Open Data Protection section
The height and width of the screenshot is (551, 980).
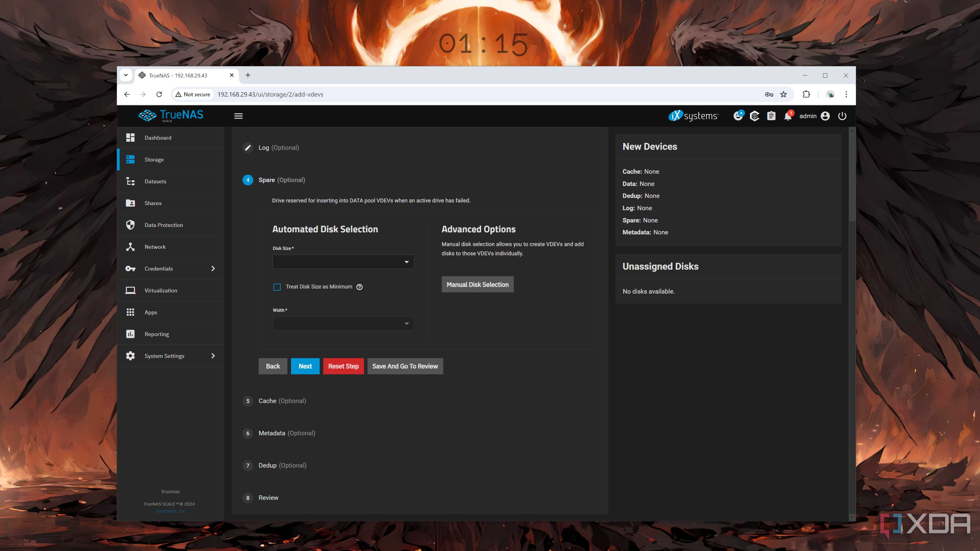click(171, 225)
